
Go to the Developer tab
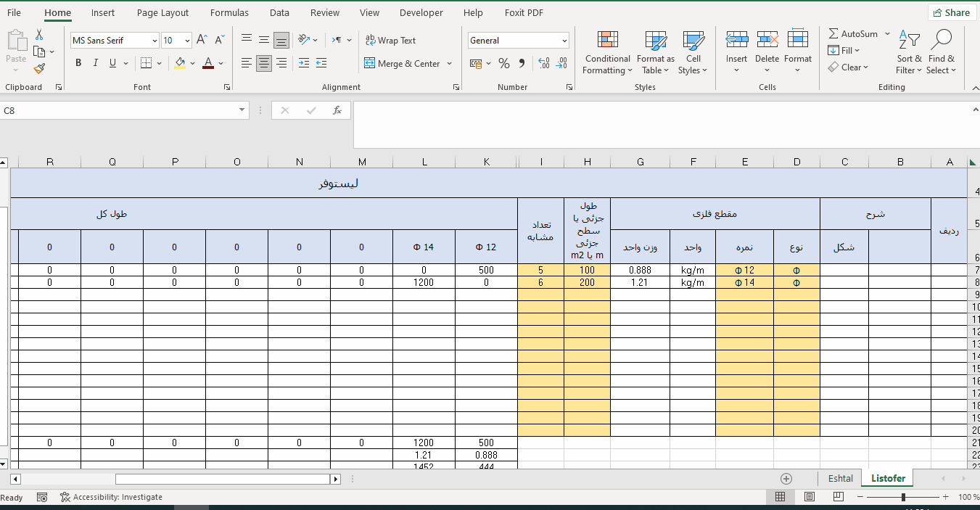[x=421, y=12]
